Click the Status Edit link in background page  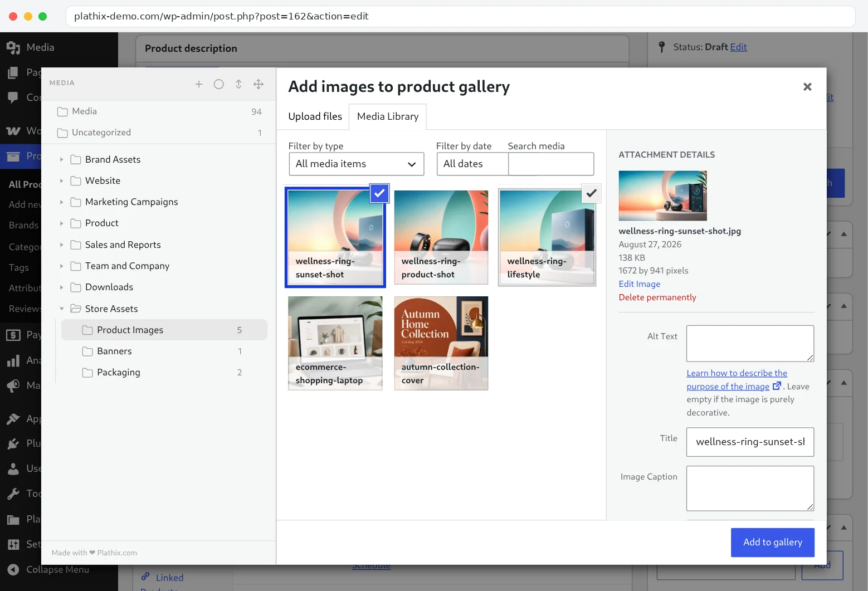[738, 47]
